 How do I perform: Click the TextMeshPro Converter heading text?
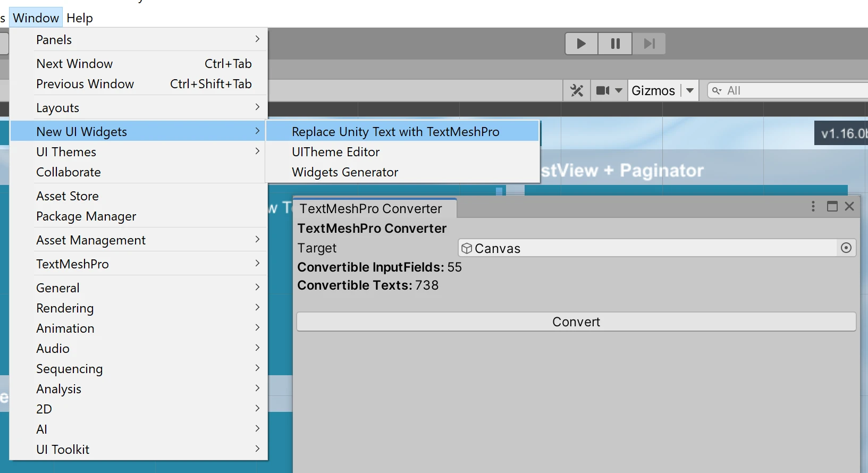(372, 229)
